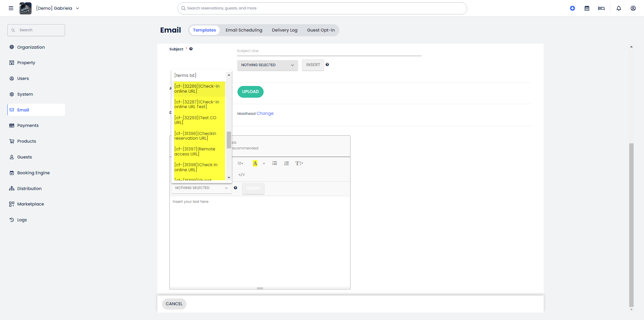Open the subject NOTHING SELECTED dropdown
This screenshot has height=320, width=644.
click(267, 65)
